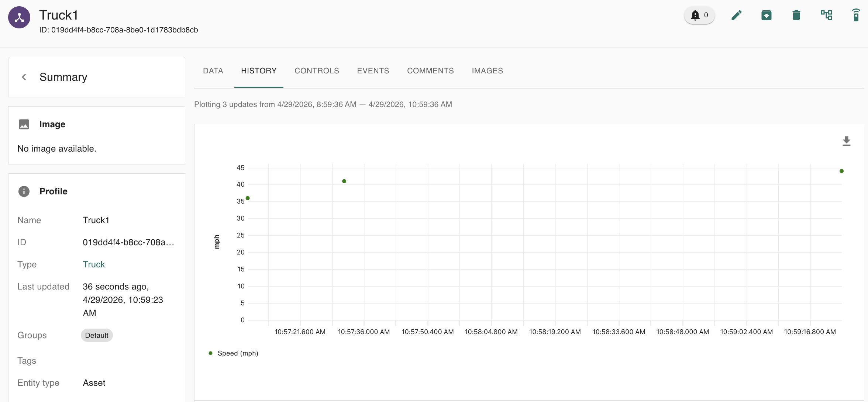Click the Last updated timestamp value
Viewport: 868px width, 402px height.
click(x=123, y=300)
